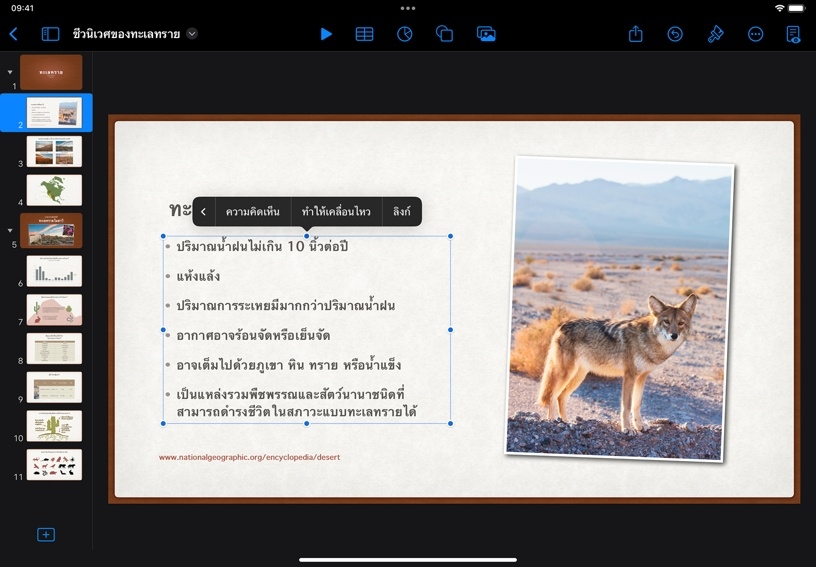This screenshot has width=816, height=567.
Task: Tap ลิงก์ in the popup menu
Action: (x=402, y=212)
